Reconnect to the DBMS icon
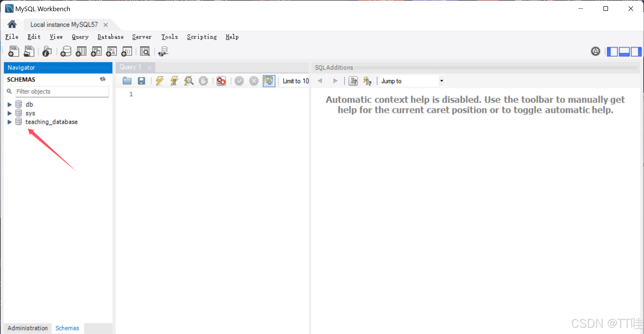The height and width of the screenshot is (334, 644). pyautogui.click(x=163, y=51)
